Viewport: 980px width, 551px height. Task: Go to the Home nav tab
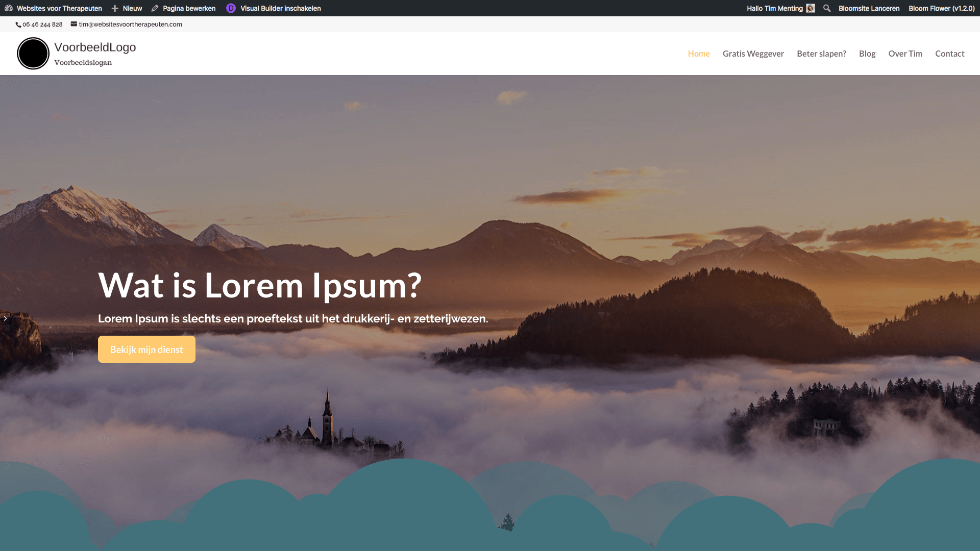pyautogui.click(x=699, y=54)
